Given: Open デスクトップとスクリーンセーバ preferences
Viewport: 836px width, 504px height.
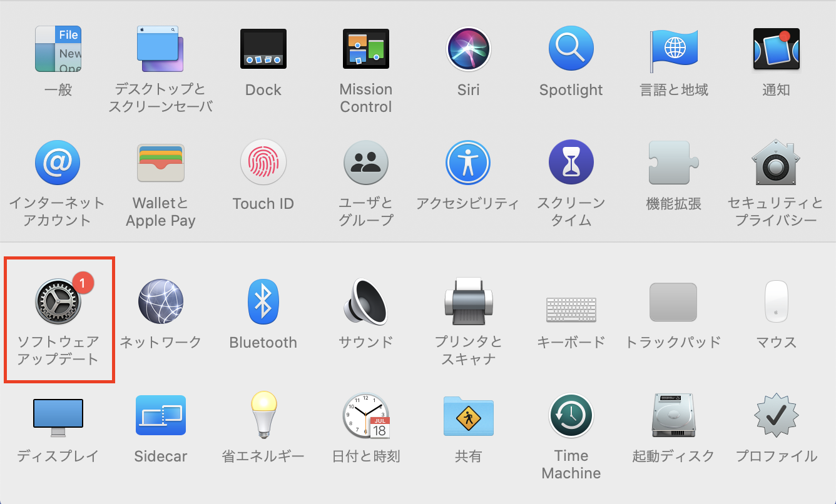Looking at the screenshot, I should tap(160, 49).
